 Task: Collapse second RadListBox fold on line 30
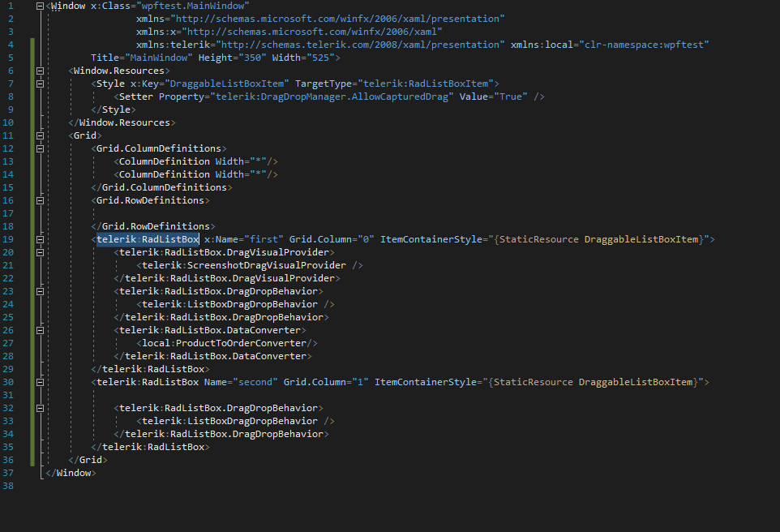point(41,382)
